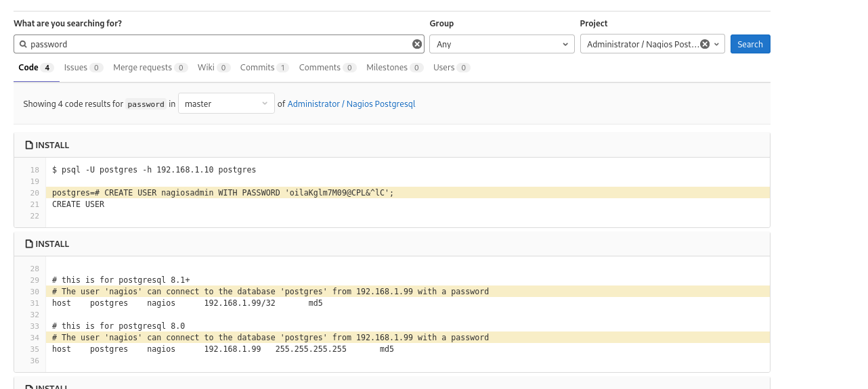The height and width of the screenshot is (389, 868).
Task: Select the Milestones tab
Action: (x=394, y=68)
